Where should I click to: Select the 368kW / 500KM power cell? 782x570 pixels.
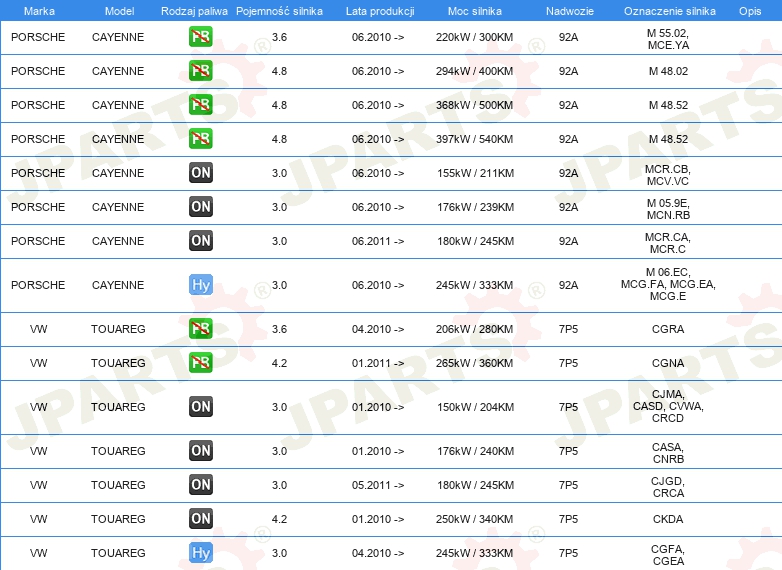click(x=474, y=105)
